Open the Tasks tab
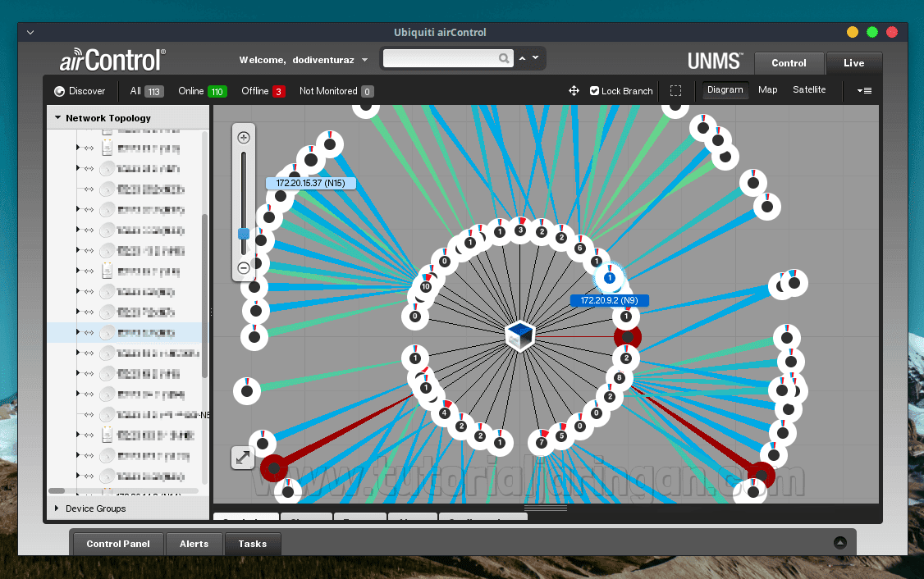924x579 pixels. pyautogui.click(x=252, y=544)
